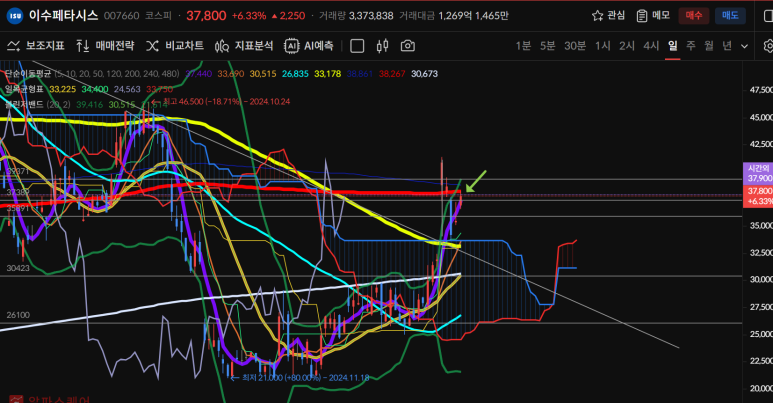
Task: Switch to 5분 timeframe
Action: click(x=547, y=46)
